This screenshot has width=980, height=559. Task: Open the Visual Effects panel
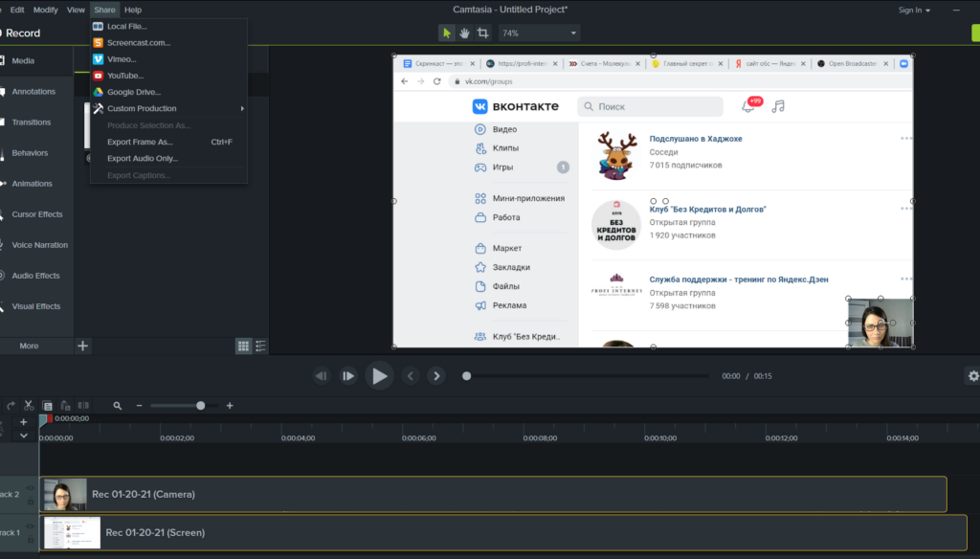[36, 305]
